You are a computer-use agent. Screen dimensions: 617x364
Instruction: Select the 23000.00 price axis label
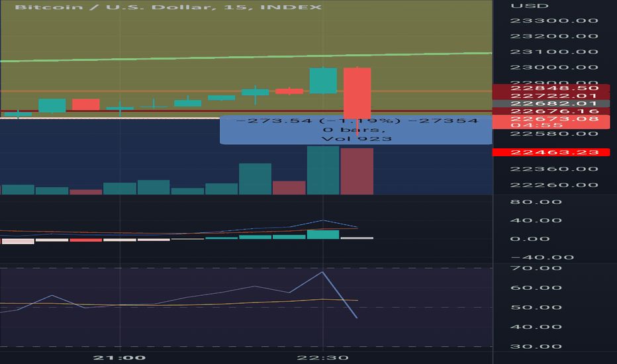point(554,68)
